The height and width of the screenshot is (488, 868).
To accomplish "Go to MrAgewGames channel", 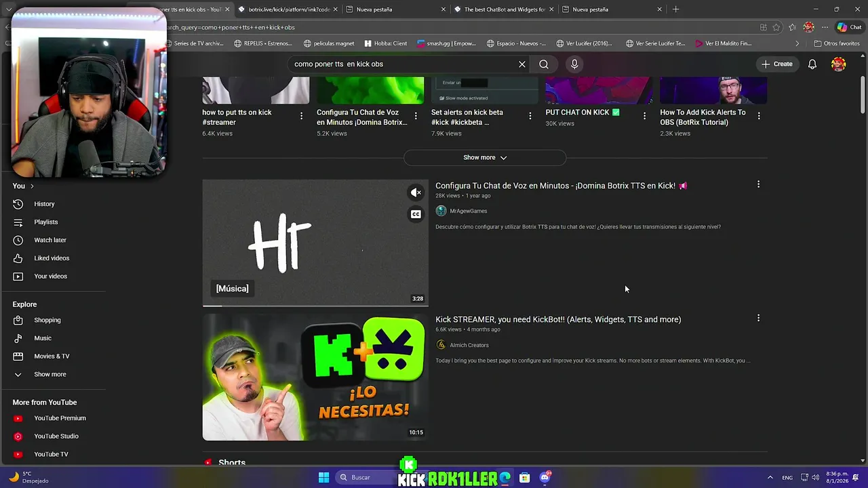I will coord(469,211).
